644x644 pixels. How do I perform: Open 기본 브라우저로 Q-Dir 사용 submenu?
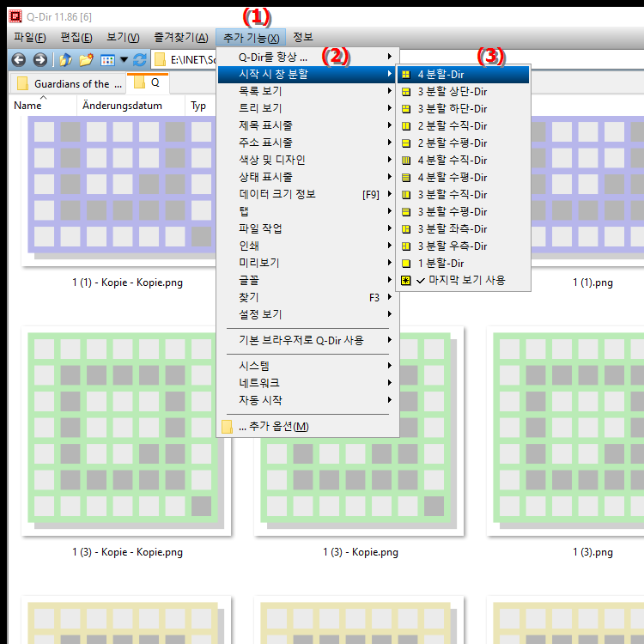(307, 341)
